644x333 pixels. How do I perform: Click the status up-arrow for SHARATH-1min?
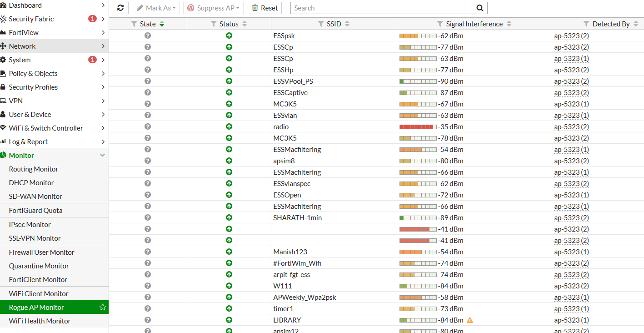(229, 217)
